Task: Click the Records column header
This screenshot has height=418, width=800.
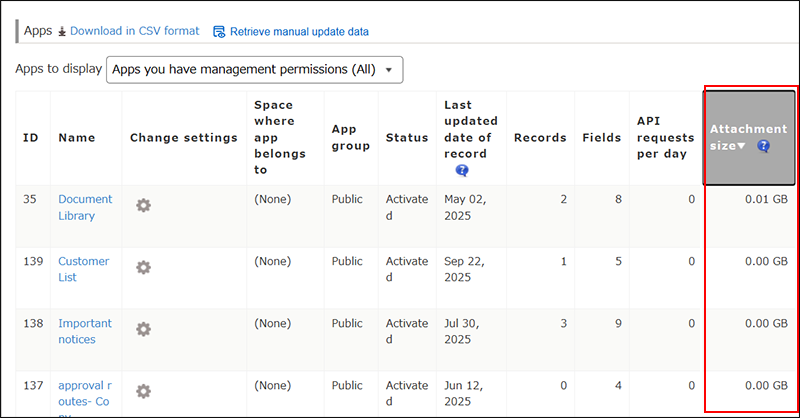Action: coord(540,138)
